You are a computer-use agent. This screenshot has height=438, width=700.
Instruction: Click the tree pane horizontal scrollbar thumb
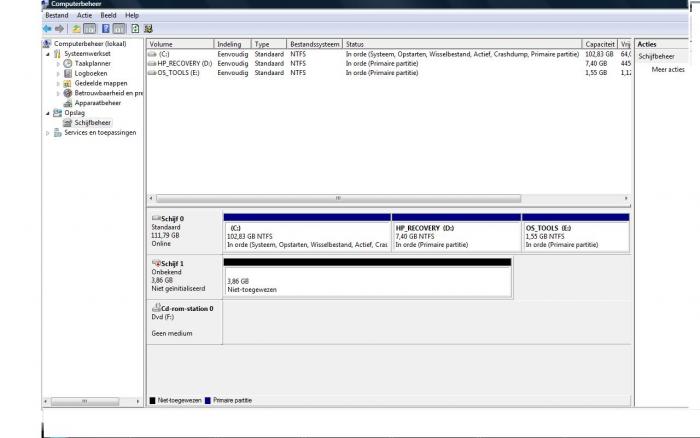coord(85,402)
